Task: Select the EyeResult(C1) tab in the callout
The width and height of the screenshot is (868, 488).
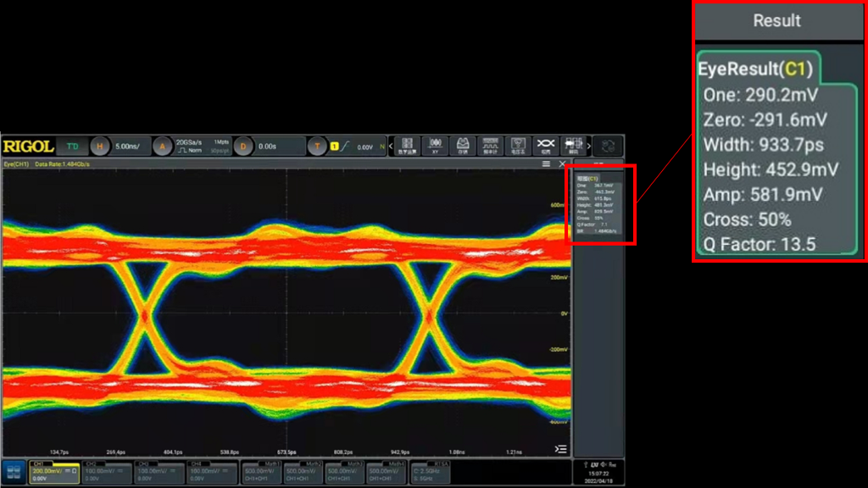Action: coord(755,69)
